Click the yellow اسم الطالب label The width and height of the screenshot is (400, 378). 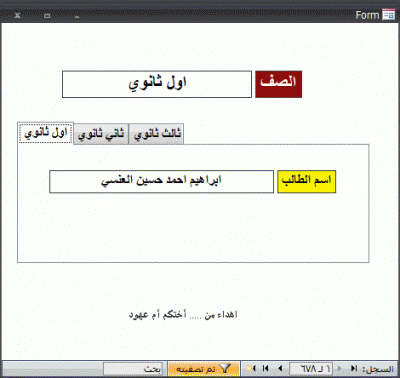point(306,182)
